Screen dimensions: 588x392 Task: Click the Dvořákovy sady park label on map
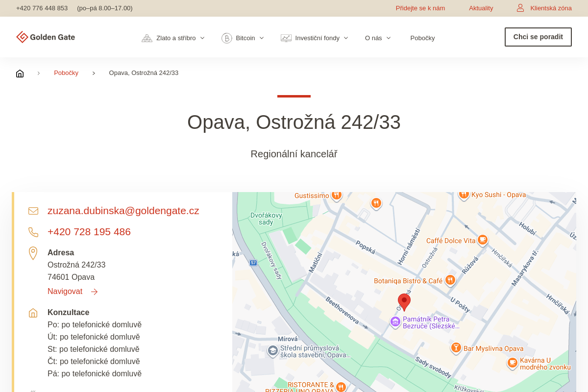(x=266, y=219)
